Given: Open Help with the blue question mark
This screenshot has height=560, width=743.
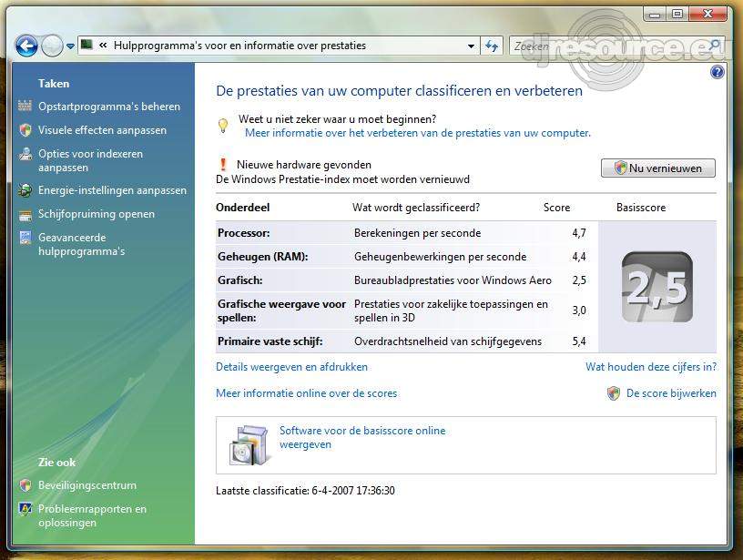Looking at the screenshot, I should click(x=717, y=72).
